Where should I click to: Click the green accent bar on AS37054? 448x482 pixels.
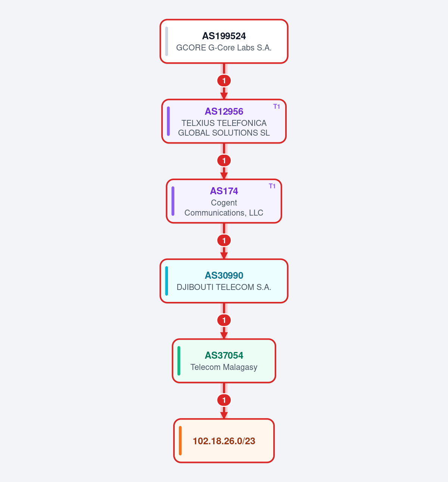pyautogui.click(x=179, y=361)
